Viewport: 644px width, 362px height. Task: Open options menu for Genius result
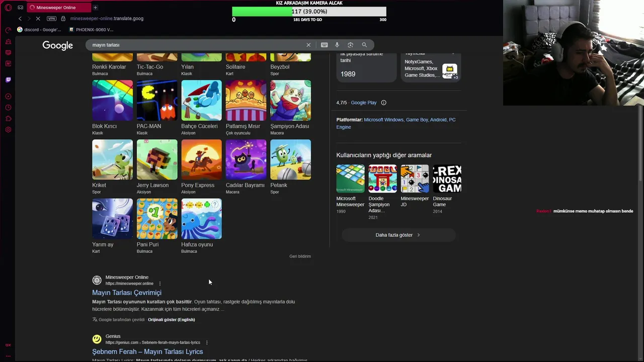pyautogui.click(x=207, y=342)
